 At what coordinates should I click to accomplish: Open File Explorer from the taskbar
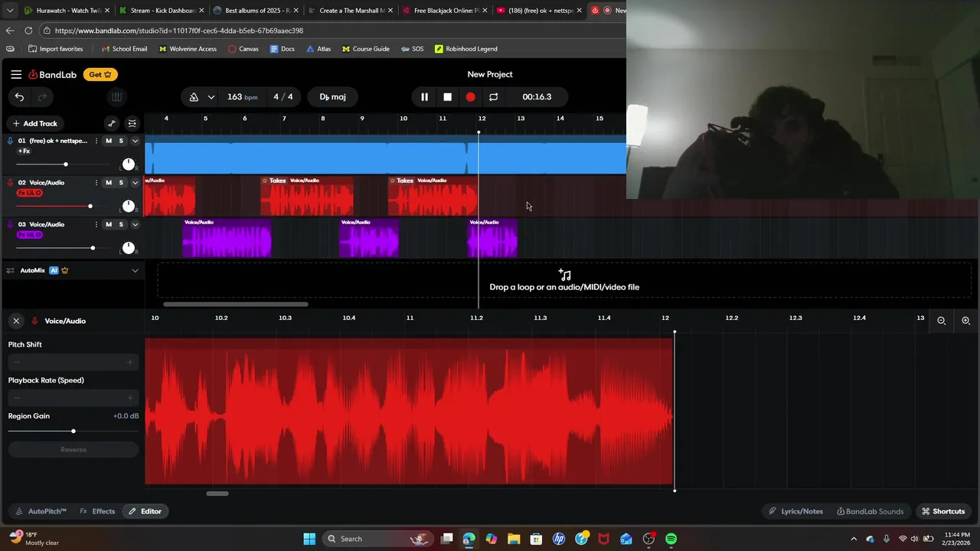[514, 539]
